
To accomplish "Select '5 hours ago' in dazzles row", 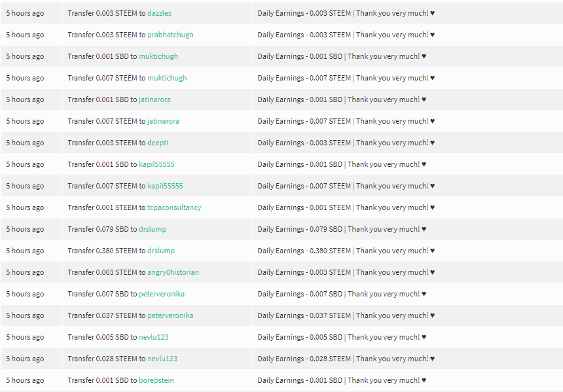I will 25,13.
